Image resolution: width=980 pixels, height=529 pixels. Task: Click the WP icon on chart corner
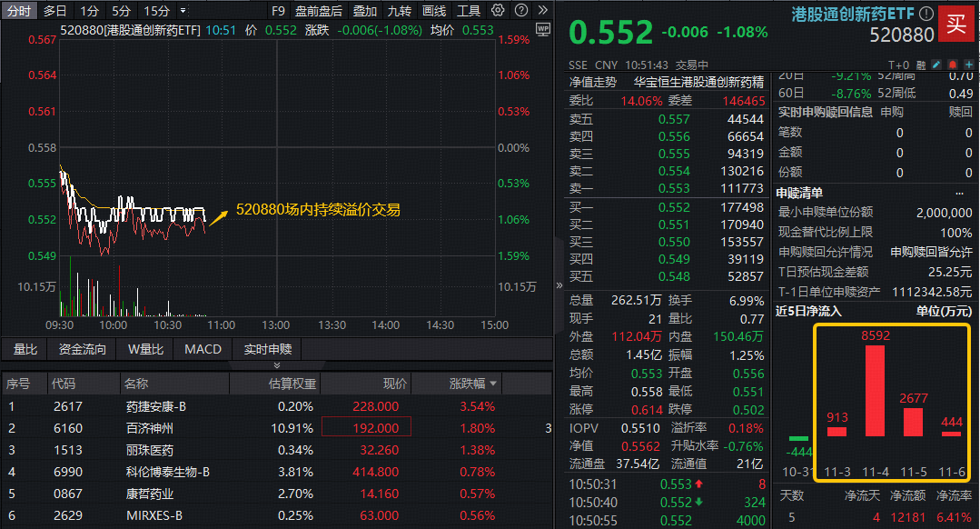pyautogui.click(x=543, y=30)
